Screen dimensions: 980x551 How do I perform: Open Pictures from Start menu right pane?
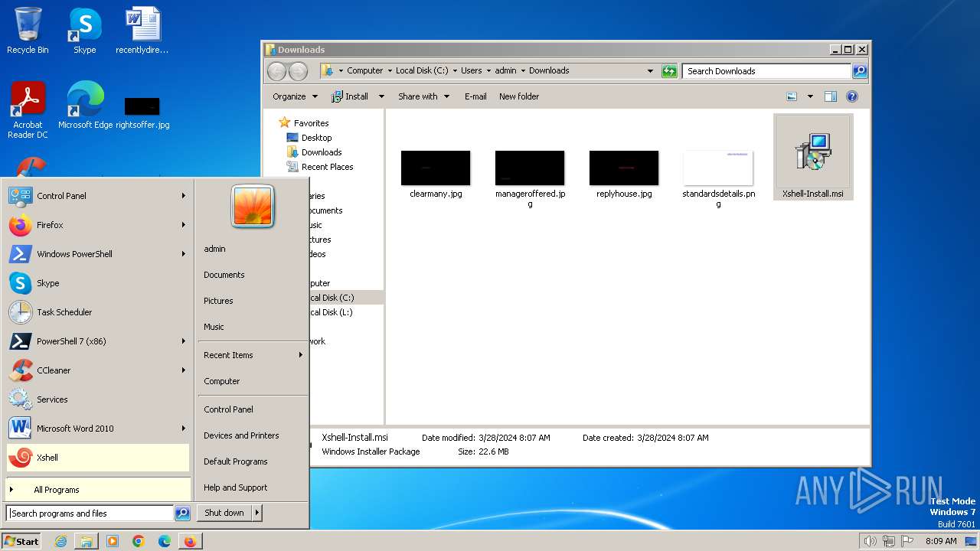[218, 301]
